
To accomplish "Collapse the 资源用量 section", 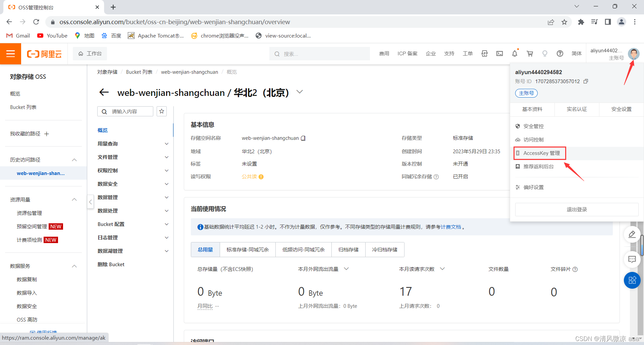I will pyautogui.click(x=74, y=199).
